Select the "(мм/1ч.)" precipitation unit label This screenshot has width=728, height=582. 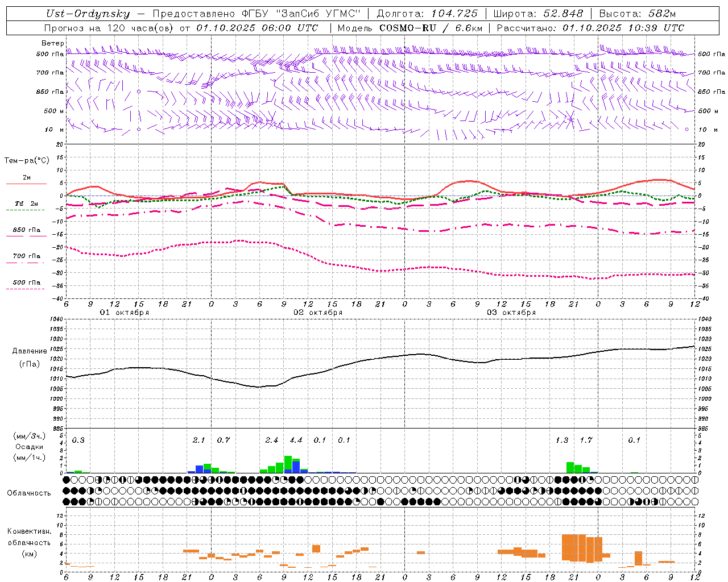click(30, 458)
